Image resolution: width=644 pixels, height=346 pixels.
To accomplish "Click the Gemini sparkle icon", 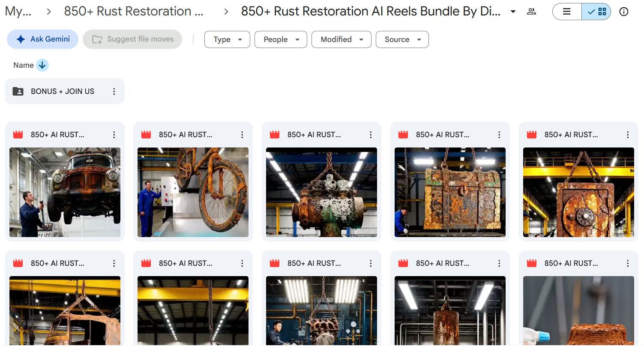I will pyautogui.click(x=21, y=39).
